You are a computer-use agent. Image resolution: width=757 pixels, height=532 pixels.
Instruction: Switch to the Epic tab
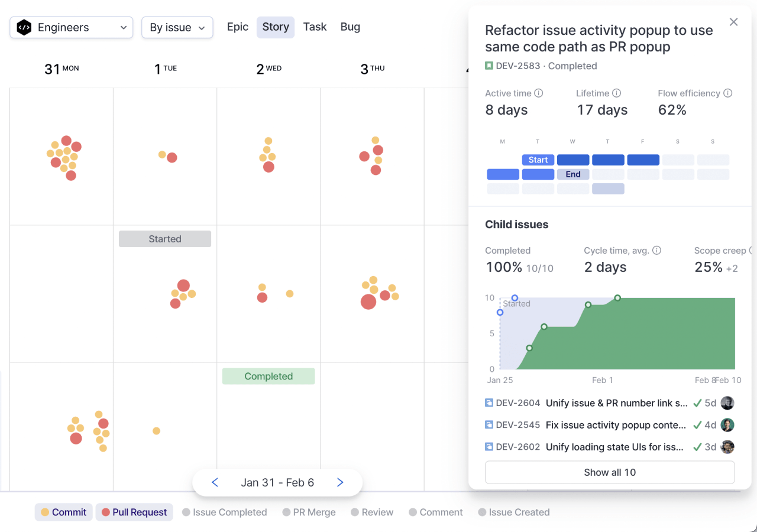(238, 27)
